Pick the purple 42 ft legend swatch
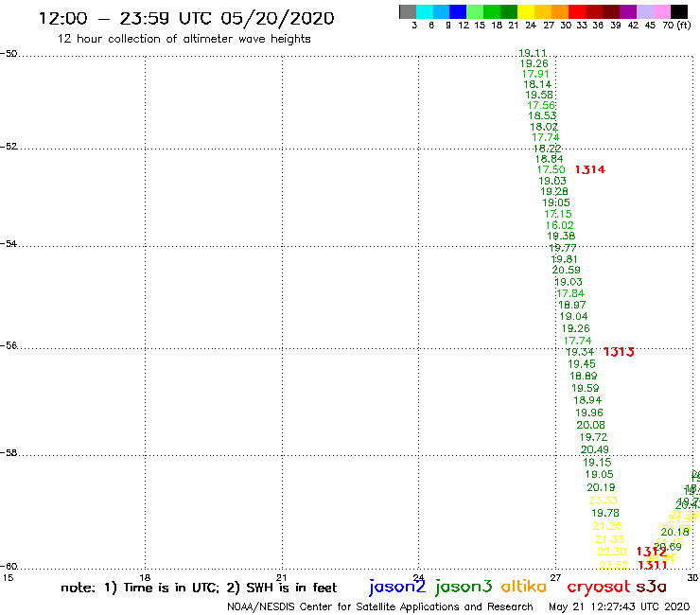This screenshot has width=700, height=615. (x=628, y=11)
